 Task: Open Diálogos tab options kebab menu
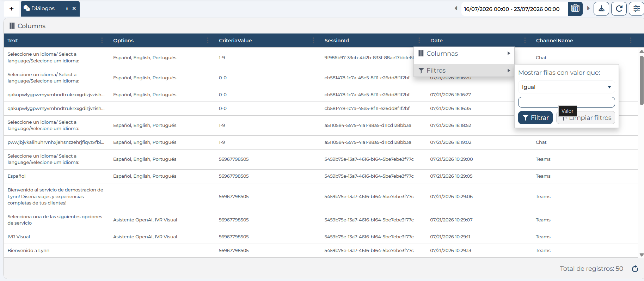(67, 8)
